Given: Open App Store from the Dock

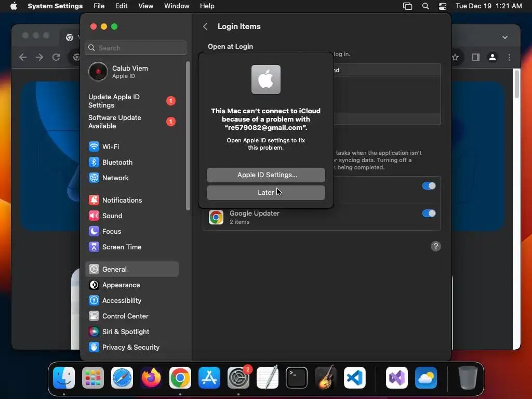Looking at the screenshot, I should coord(209,378).
